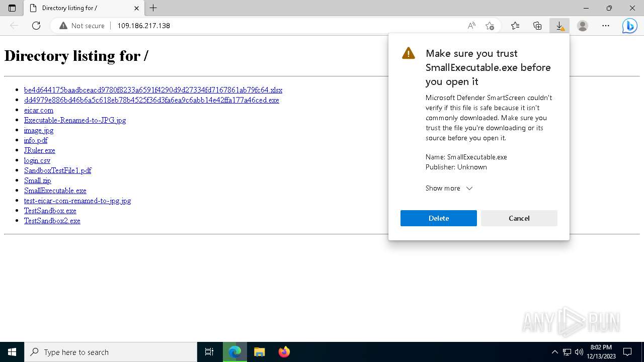This screenshot has width=644, height=362.
Task: Download TestSandbox2.exe
Action: click(52, 221)
